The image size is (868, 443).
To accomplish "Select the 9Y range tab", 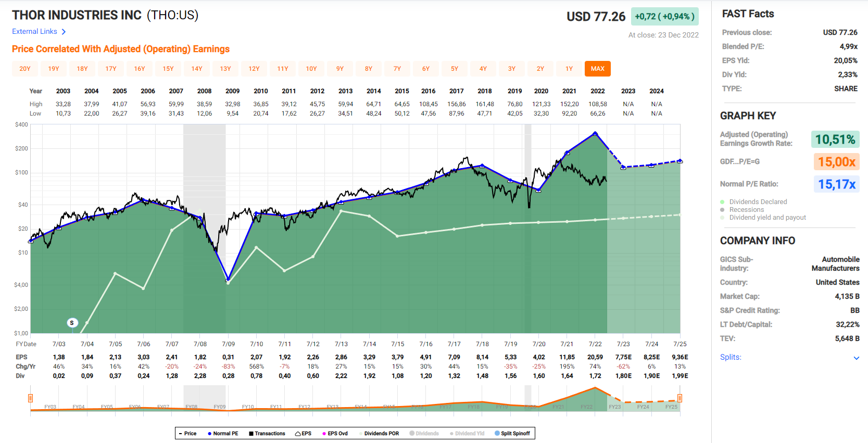I will tap(340, 69).
